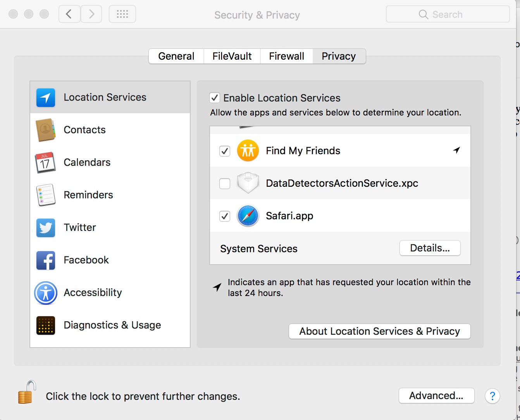The height and width of the screenshot is (420, 520).
Task: Choose the Reminders privacy category
Action: tap(88, 195)
